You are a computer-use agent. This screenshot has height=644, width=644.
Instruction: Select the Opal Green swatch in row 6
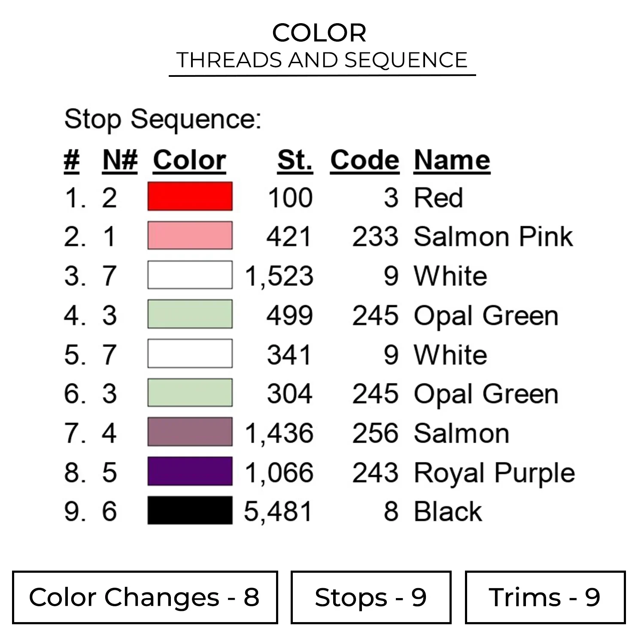pos(190,393)
